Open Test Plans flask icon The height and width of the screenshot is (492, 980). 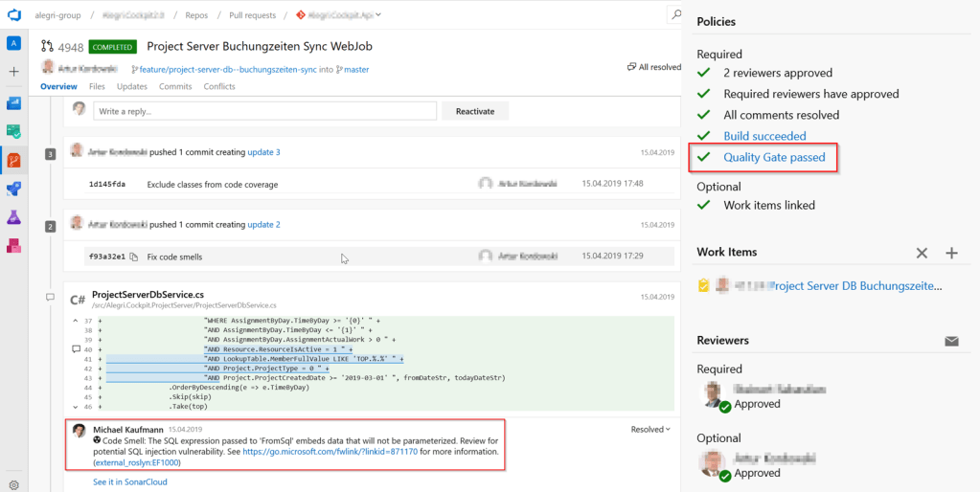tap(13, 217)
